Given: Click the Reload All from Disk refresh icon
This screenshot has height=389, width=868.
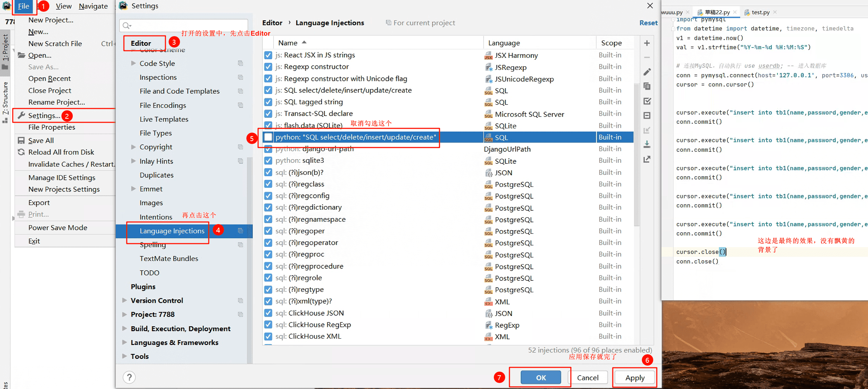Looking at the screenshot, I should (21, 152).
